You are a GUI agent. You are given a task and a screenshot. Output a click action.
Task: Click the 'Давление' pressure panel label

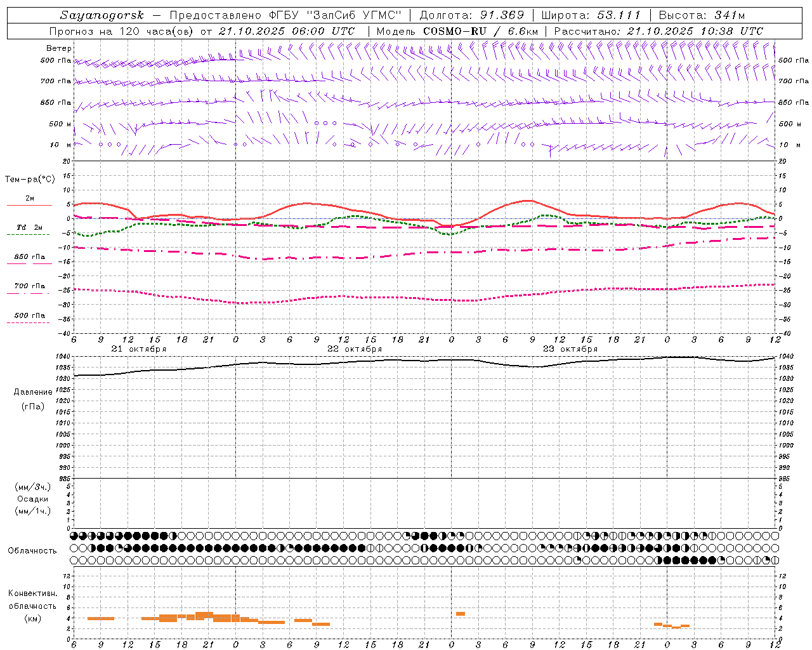pyautogui.click(x=33, y=392)
